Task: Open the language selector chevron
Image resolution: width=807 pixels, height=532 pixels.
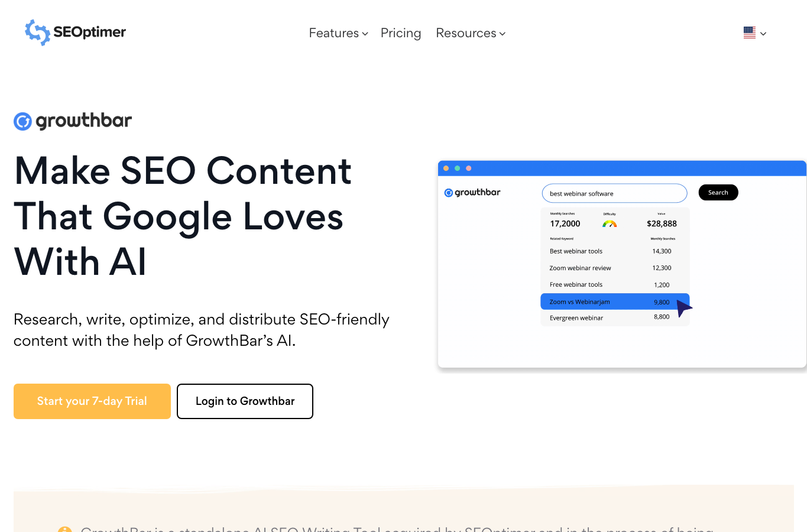Action: tap(763, 34)
